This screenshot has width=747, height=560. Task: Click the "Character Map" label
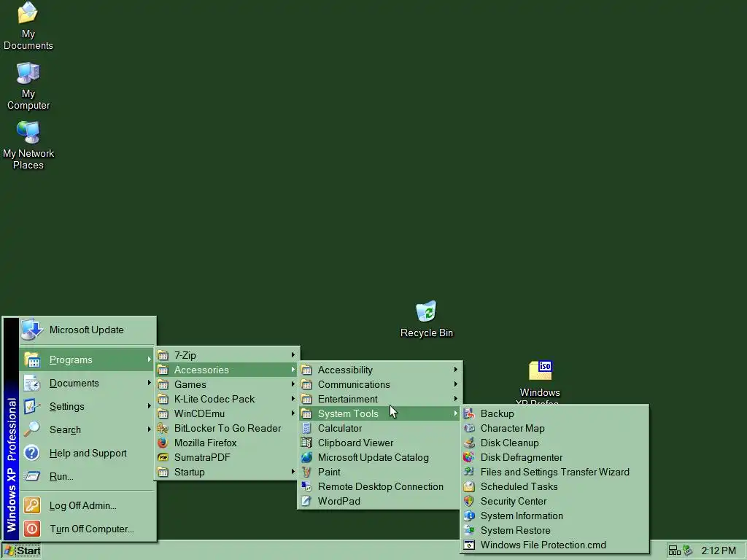[513, 428]
